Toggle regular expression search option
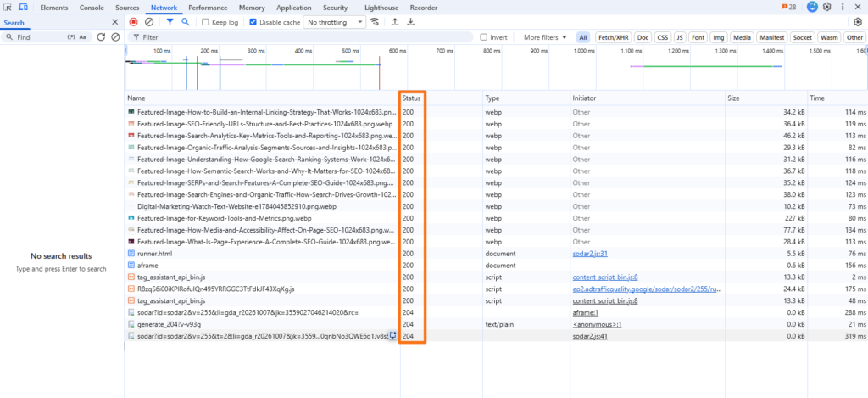 [x=71, y=37]
